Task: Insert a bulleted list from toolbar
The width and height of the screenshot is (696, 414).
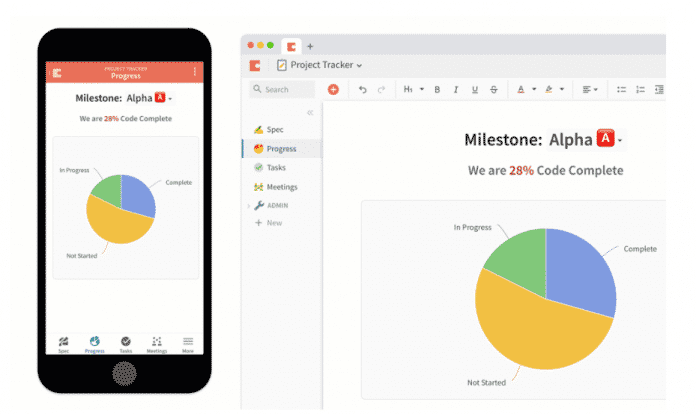Action: (621, 89)
